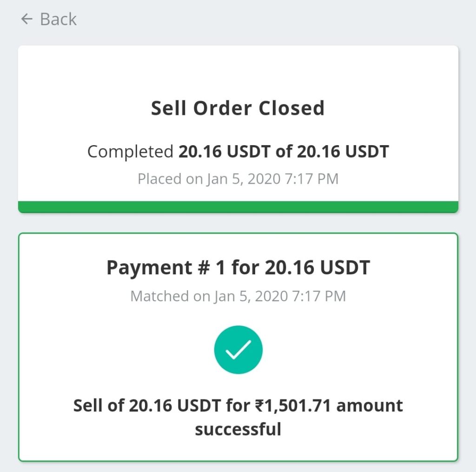
Task: Click the 7:17 PM time in Placed on line
Action: tap(311, 179)
